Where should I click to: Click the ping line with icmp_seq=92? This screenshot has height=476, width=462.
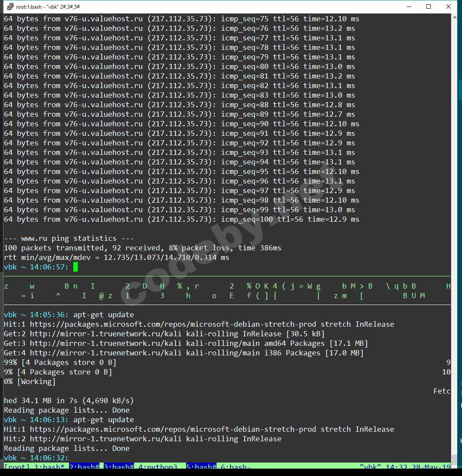(180, 143)
